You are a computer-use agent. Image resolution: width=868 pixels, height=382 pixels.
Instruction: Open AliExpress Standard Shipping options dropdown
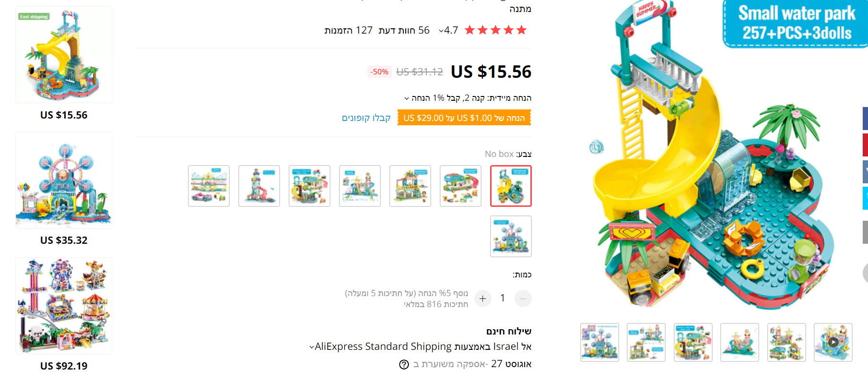pos(312,347)
